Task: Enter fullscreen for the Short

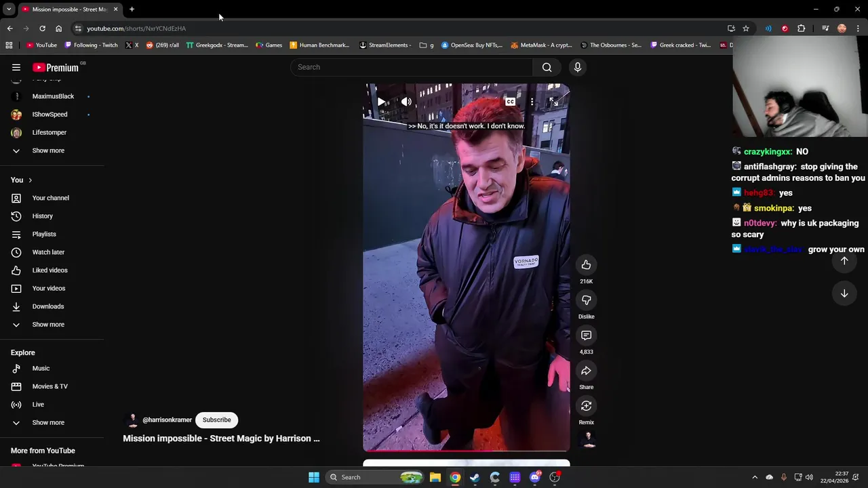Action: (554, 102)
